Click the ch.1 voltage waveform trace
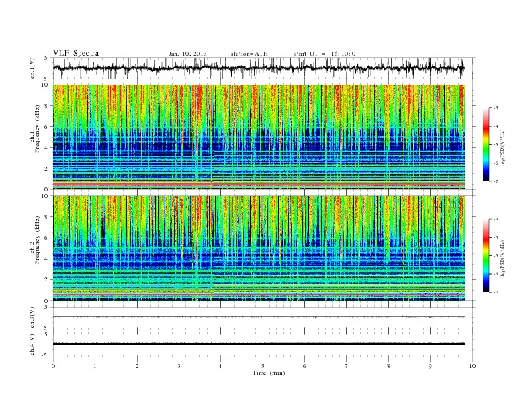 [259, 68]
